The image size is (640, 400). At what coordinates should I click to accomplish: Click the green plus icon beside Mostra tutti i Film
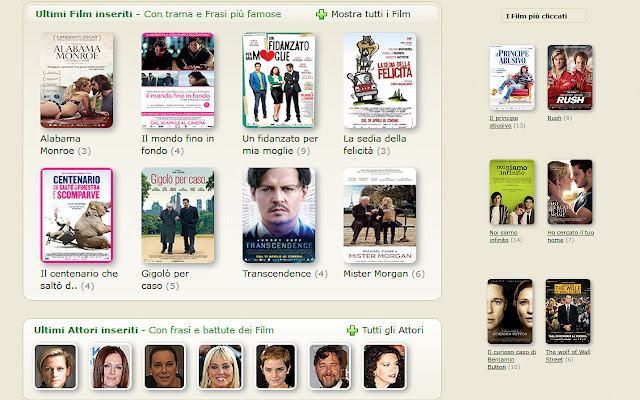tap(322, 14)
